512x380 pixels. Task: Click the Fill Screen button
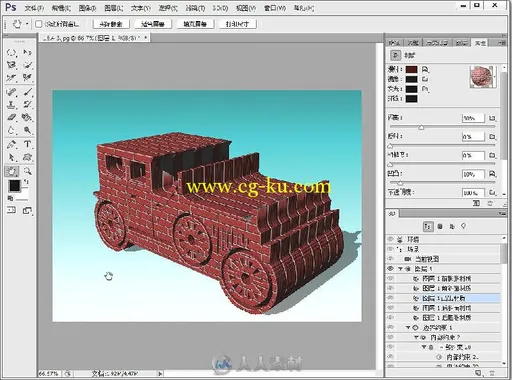tap(195, 24)
